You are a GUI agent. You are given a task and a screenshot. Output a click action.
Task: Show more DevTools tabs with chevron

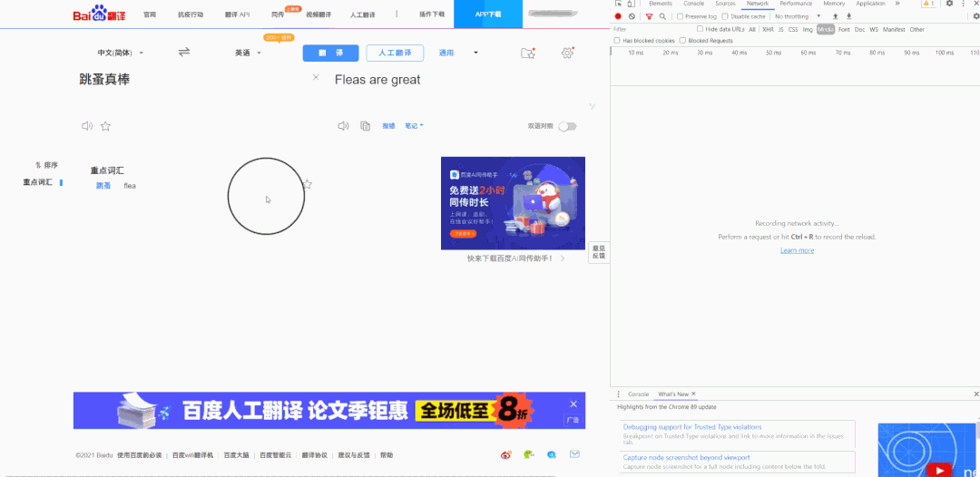click(x=897, y=4)
